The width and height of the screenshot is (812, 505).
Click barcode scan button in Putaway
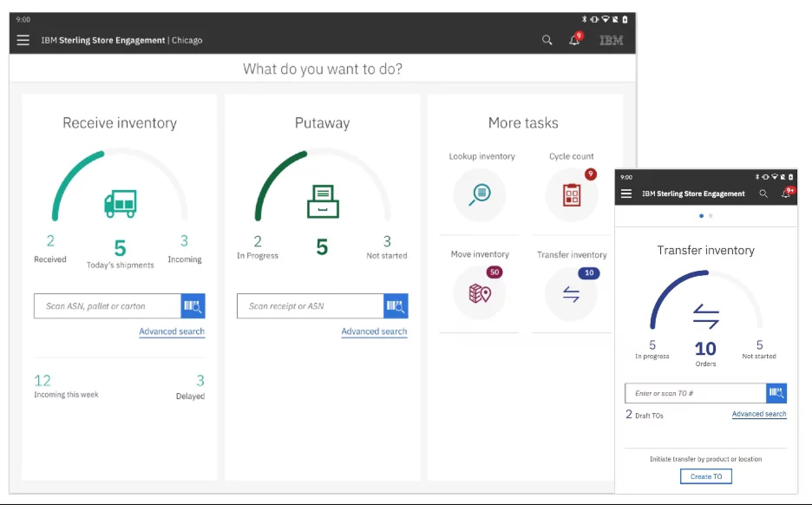click(396, 306)
